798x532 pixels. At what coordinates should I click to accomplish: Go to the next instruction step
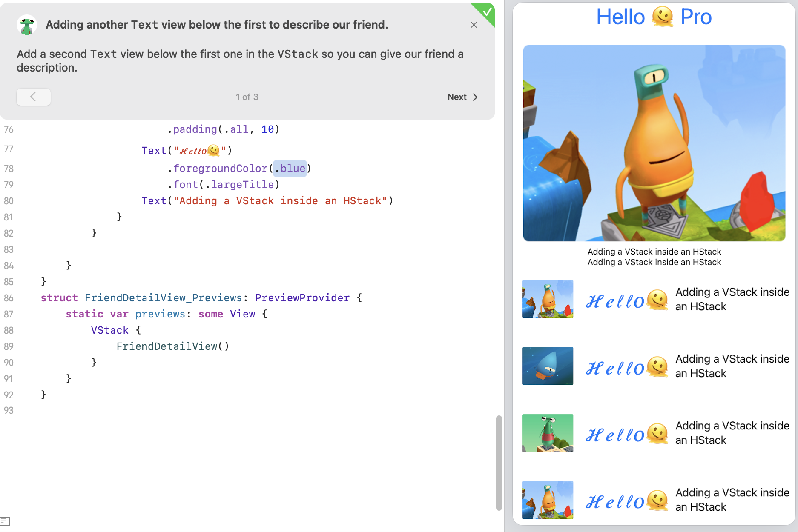click(462, 97)
